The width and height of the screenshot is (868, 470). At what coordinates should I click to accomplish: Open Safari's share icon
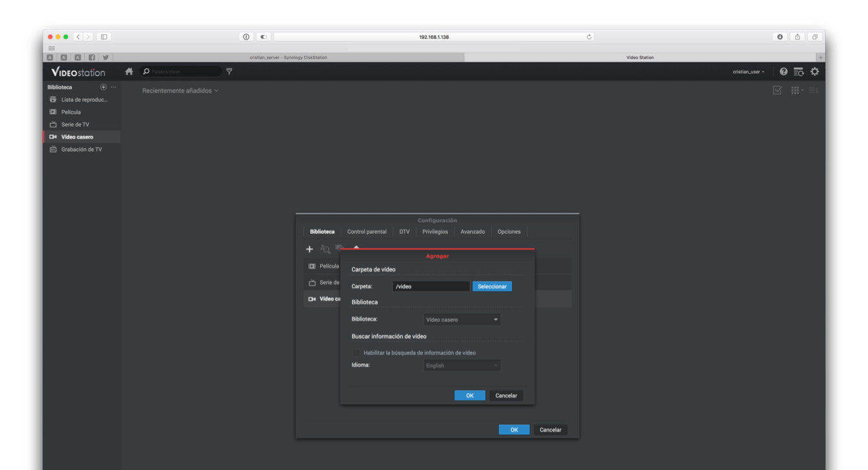coord(799,37)
